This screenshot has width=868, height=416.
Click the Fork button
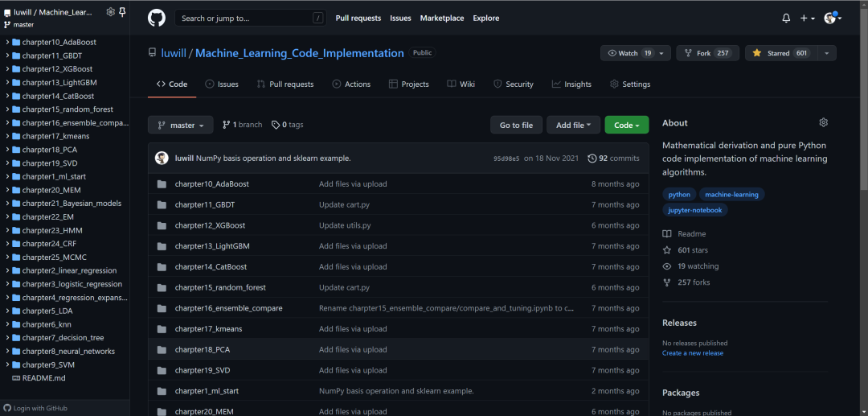tap(707, 53)
